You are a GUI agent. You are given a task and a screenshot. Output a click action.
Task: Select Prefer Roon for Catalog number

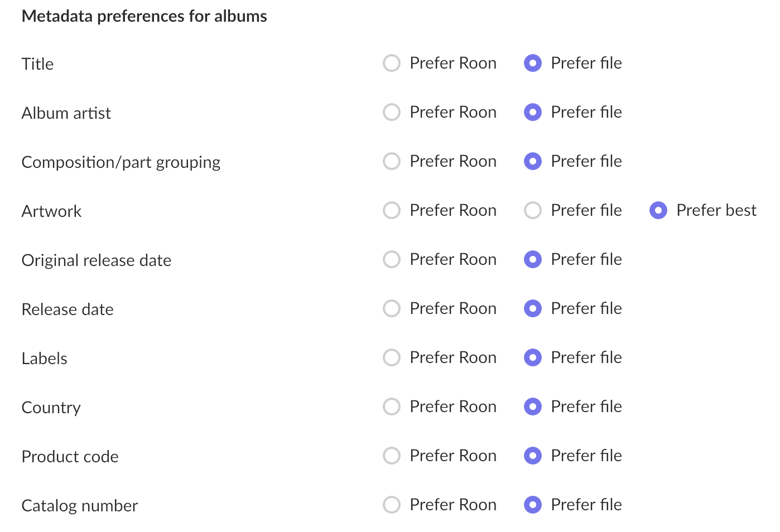point(392,505)
